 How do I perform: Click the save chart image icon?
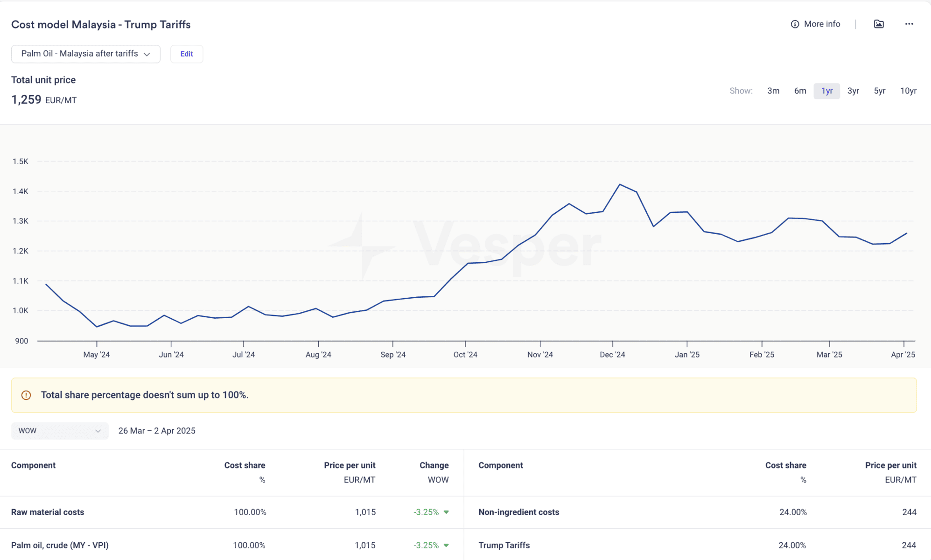pyautogui.click(x=879, y=24)
